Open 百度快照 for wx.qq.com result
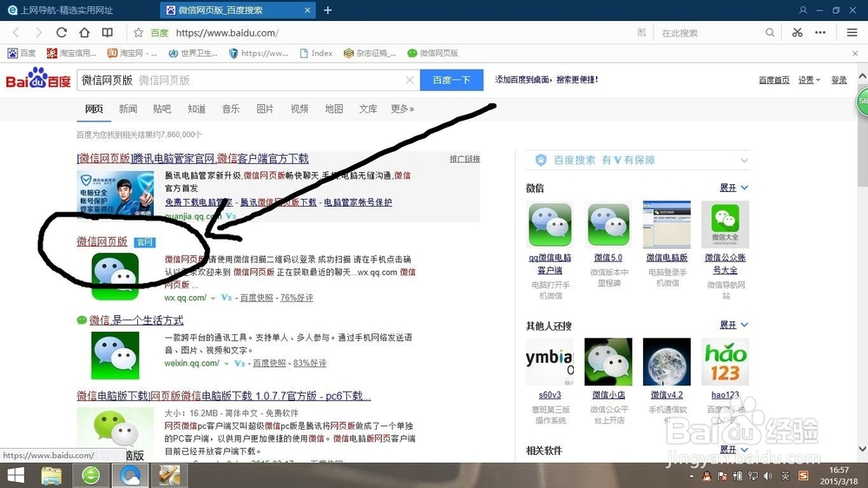868x488 pixels. tap(256, 298)
